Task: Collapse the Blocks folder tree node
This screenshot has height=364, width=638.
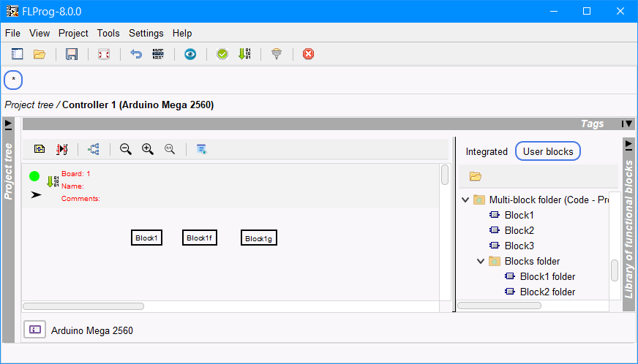Action: [x=480, y=261]
